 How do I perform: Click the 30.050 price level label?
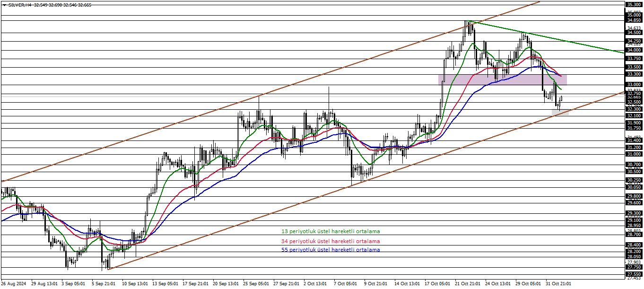(x=634, y=187)
